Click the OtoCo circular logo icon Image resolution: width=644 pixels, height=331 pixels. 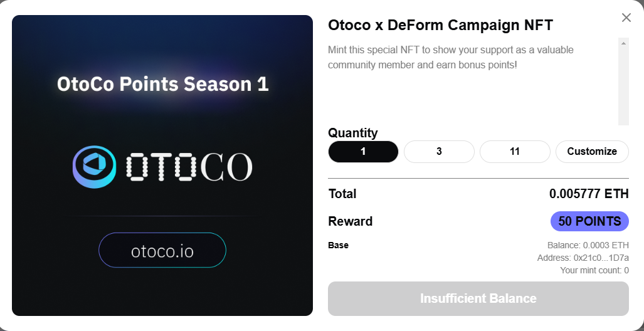[94, 166]
